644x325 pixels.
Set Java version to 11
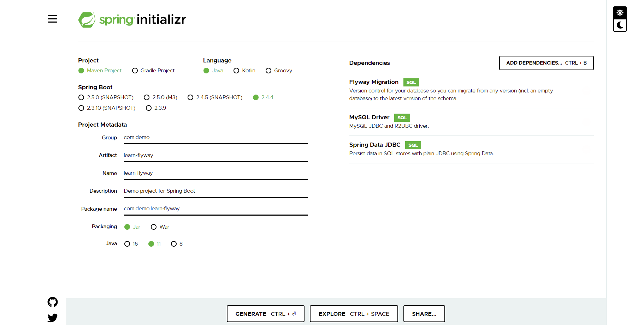[x=155, y=244]
